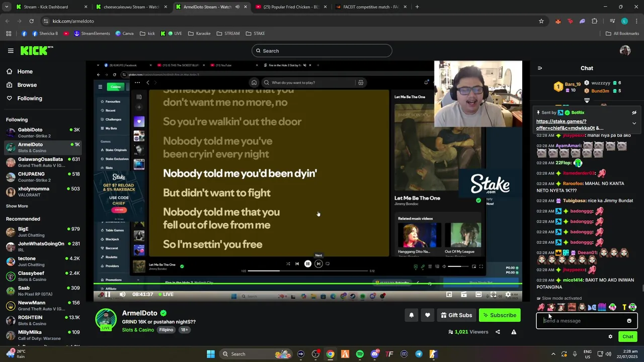
Task: Open xholymomma channel in sidebar
Action: tap(43, 192)
